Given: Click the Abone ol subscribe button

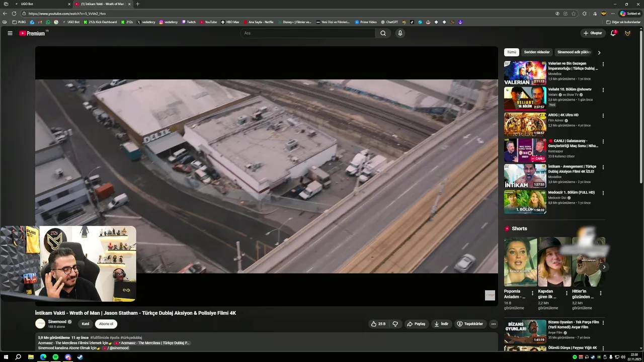Looking at the screenshot, I should tap(106, 324).
